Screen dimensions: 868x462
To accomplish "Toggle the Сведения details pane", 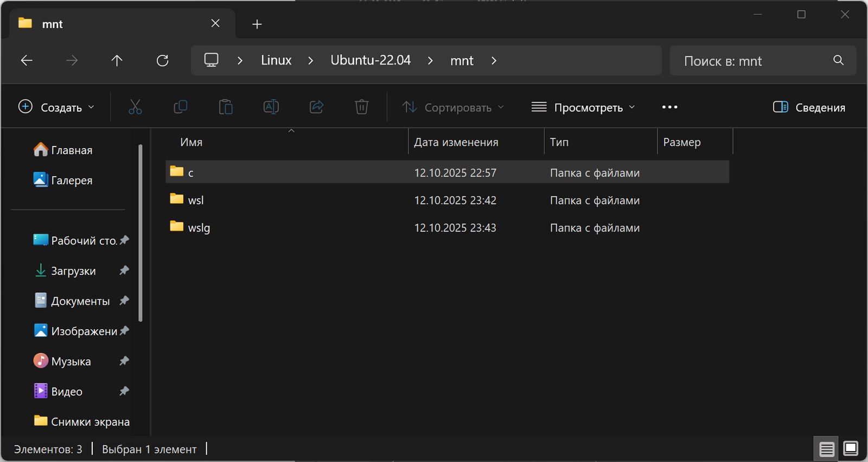I will (809, 107).
